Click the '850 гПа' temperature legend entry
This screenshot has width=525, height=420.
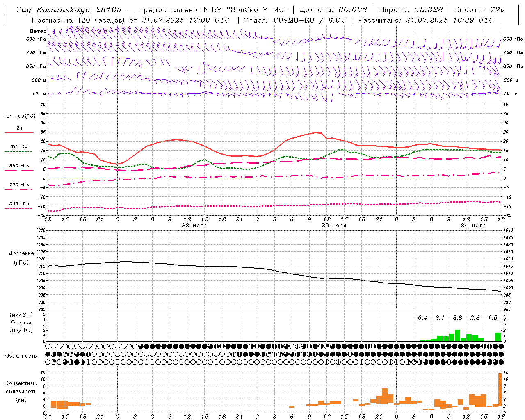pos(19,166)
